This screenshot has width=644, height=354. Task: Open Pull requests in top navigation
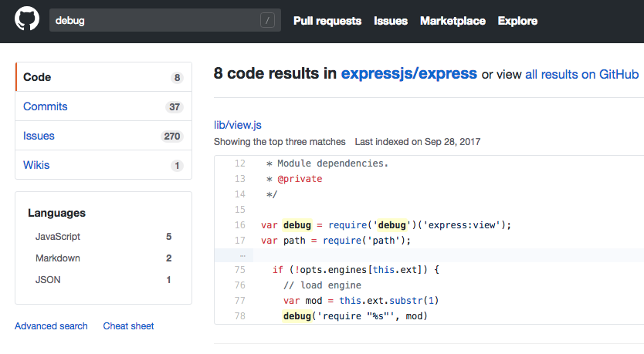327,21
